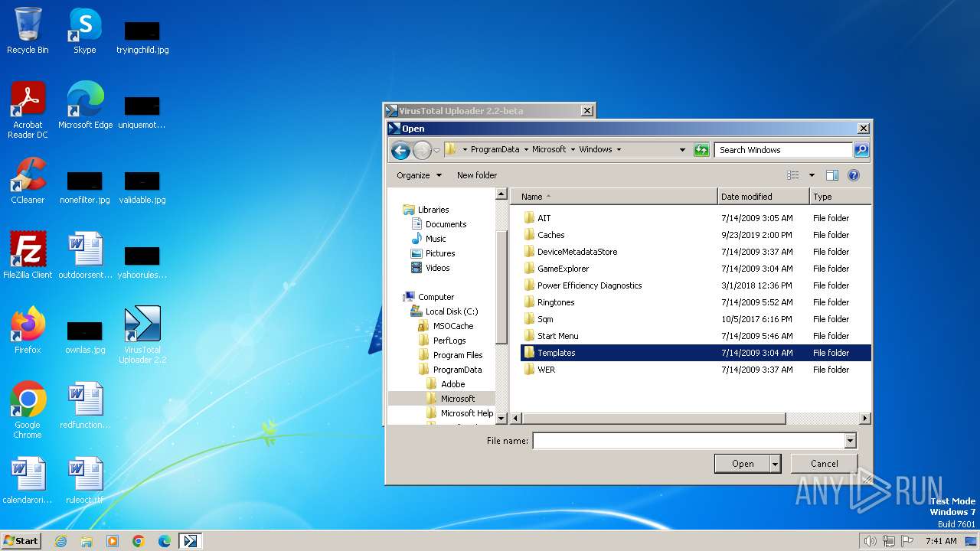980x551 pixels.
Task: Expand the Microsoft breadcrumb arrow
Action: click(x=573, y=150)
